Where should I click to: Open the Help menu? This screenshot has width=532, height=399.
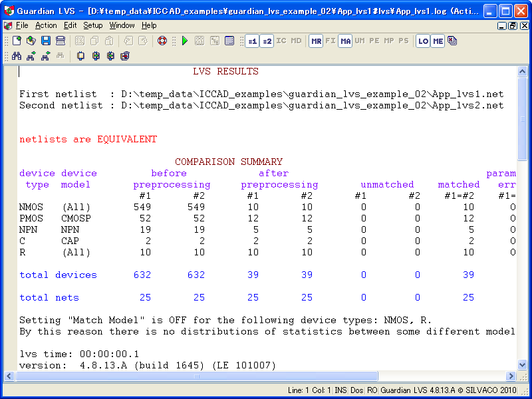(149, 25)
